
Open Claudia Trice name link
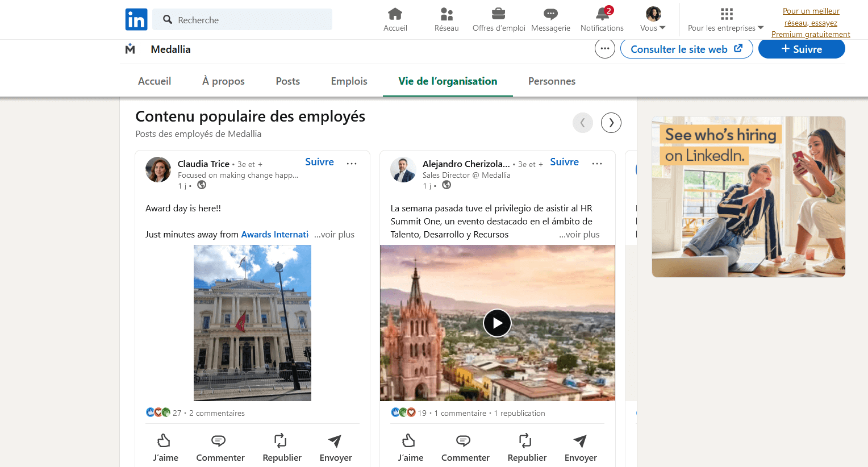coord(203,164)
